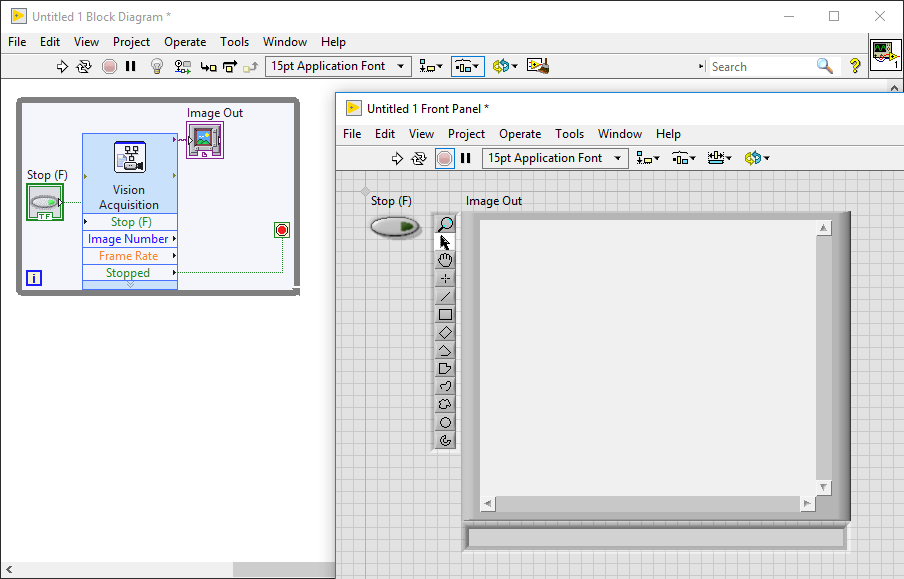Click the Stop (F) button on the front panel
Viewport: 904px width, 579px height.
(394, 227)
